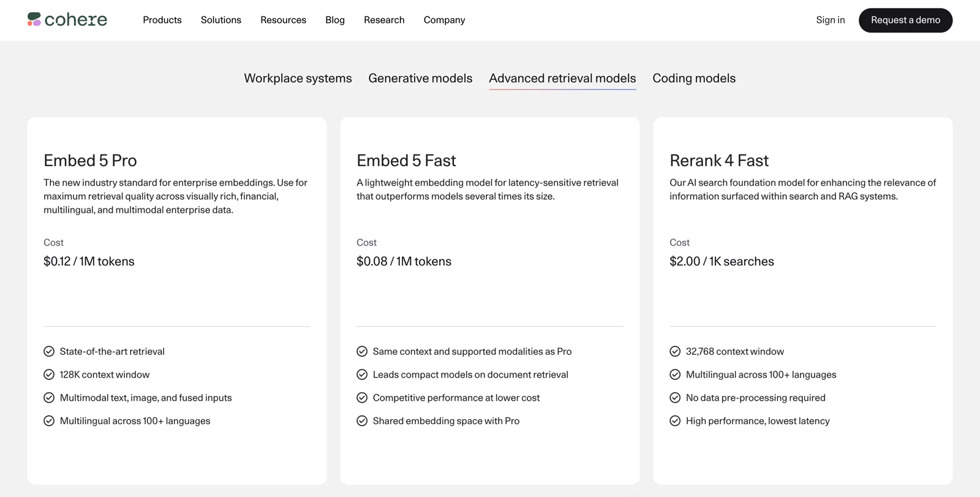This screenshot has height=497, width=980.
Task: Click the $2.00 / 1K searches price
Action: tap(722, 261)
